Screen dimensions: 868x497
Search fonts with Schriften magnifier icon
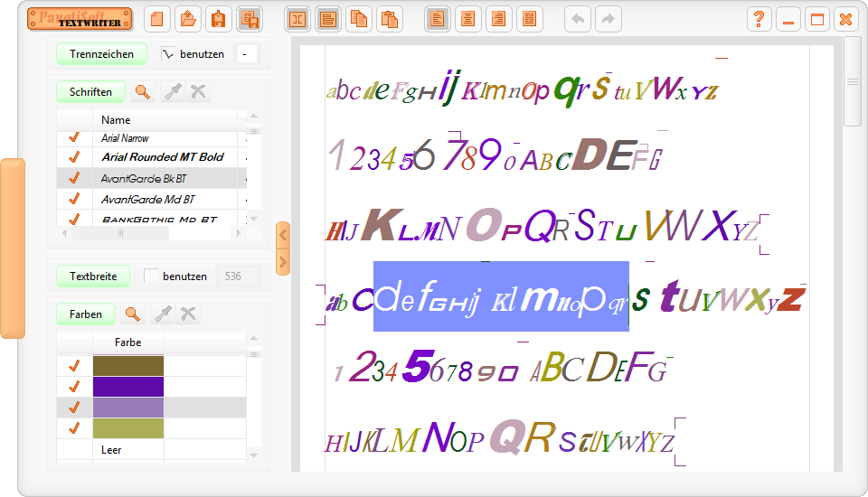(142, 91)
